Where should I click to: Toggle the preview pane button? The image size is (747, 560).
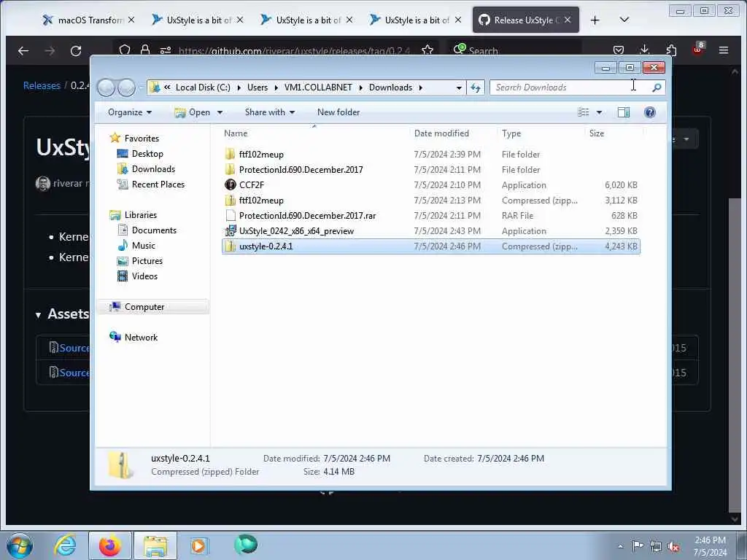tap(624, 112)
